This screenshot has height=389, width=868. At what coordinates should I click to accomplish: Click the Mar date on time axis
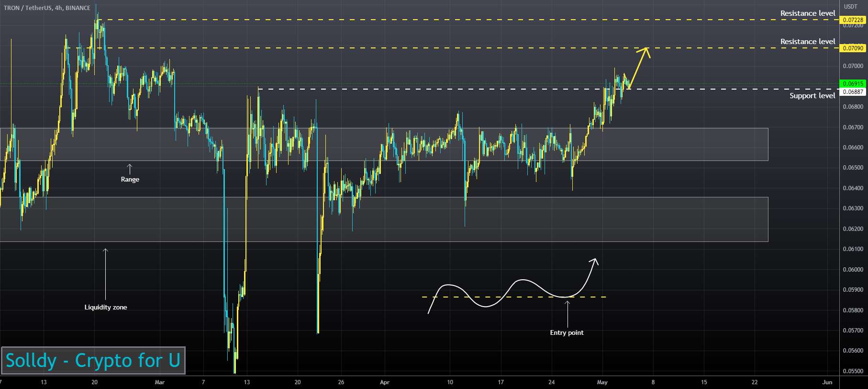point(160,382)
